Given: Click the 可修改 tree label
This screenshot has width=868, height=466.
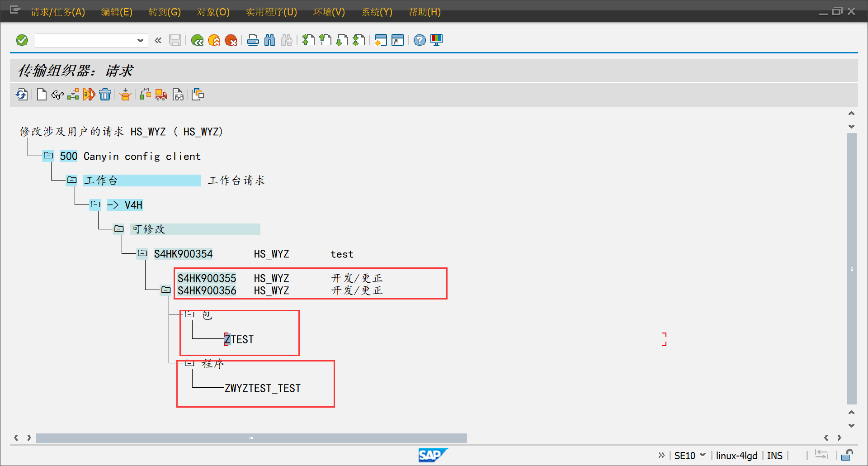Looking at the screenshot, I should coord(195,229).
